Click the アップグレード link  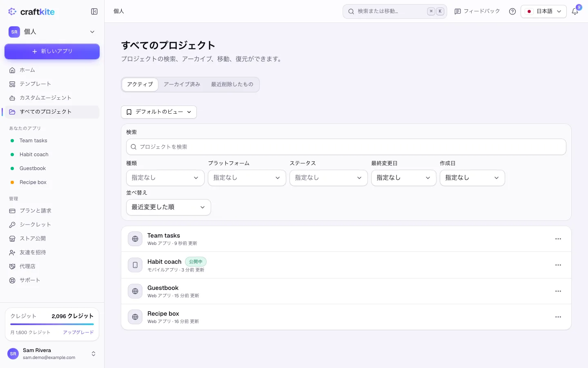point(78,332)
